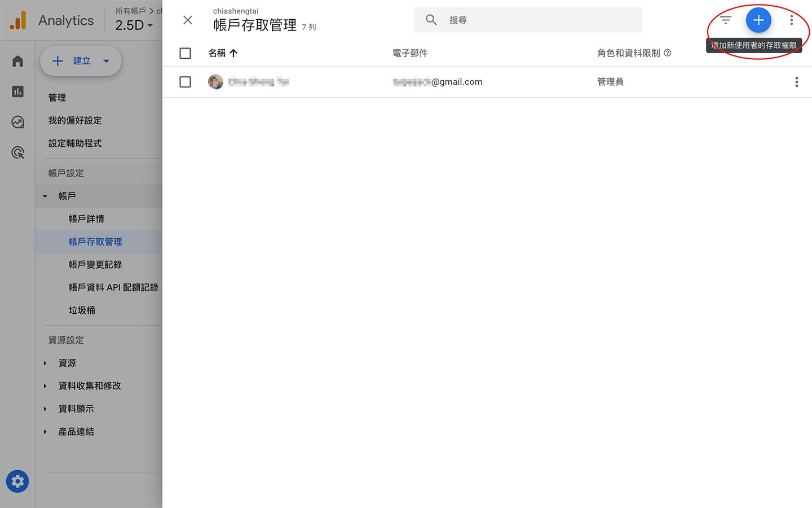Open Advertising via the sidebar icon
812x508 pixels.
17,152
